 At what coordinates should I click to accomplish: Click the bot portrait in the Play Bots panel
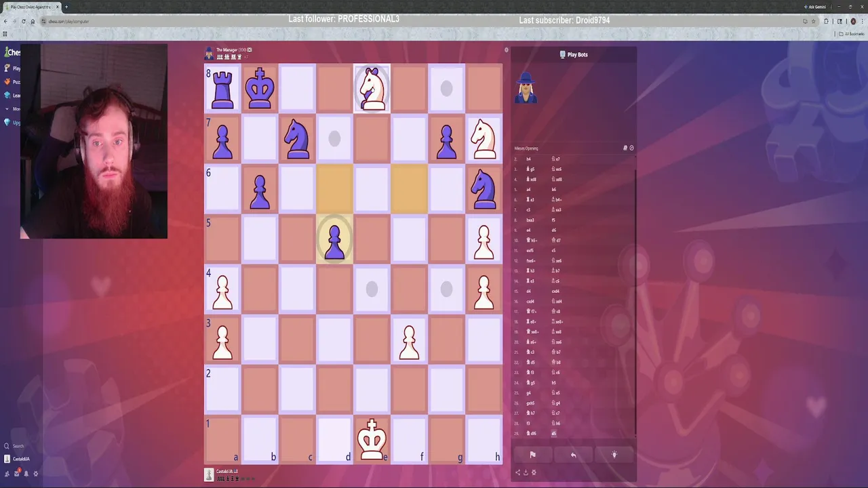coord(526,88)
